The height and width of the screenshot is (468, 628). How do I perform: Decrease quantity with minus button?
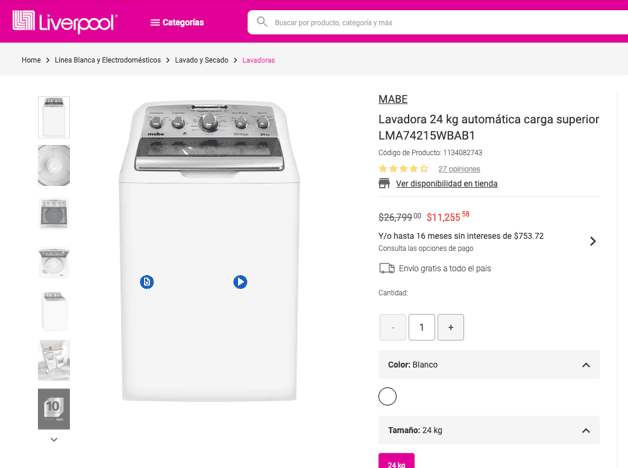(x=392, y=327)
